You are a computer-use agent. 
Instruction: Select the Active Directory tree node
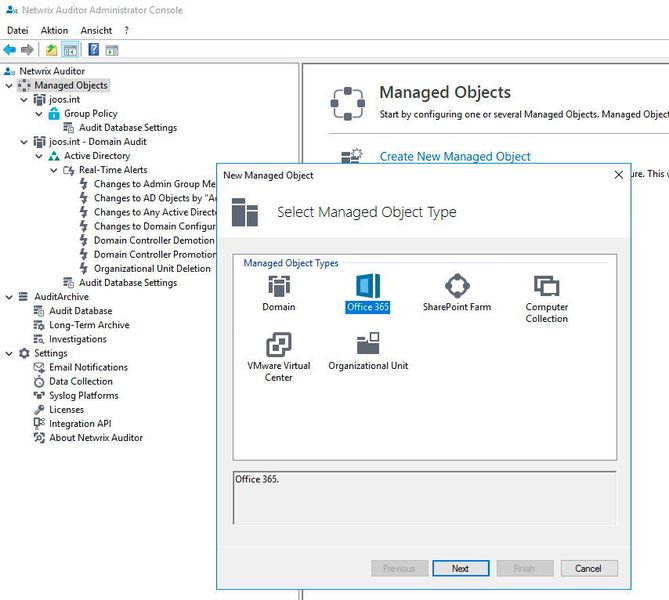[97, 156]
